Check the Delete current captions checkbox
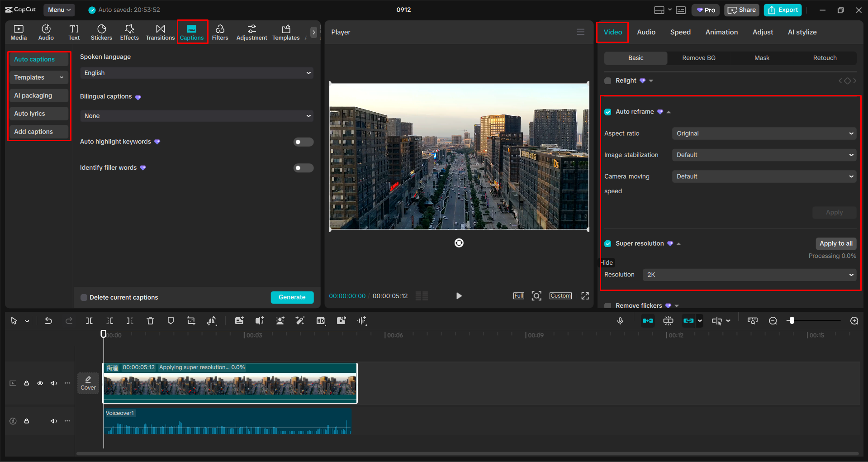 click(x=84, y=297)
